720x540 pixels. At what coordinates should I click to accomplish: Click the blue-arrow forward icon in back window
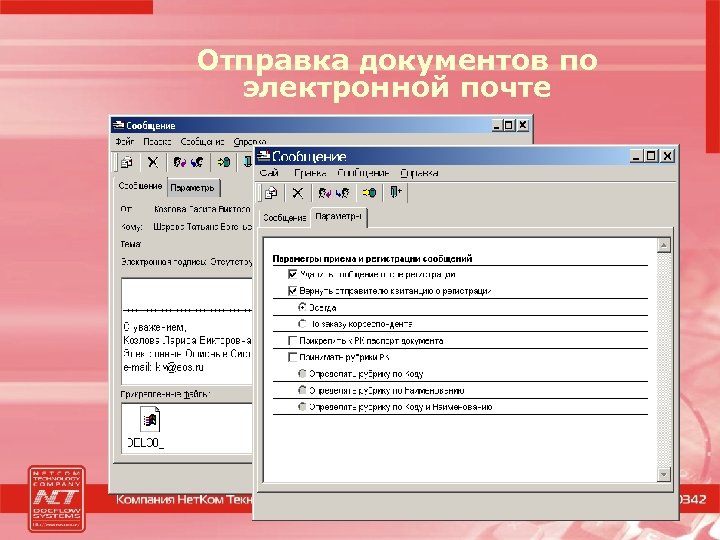tap(197, 162)
